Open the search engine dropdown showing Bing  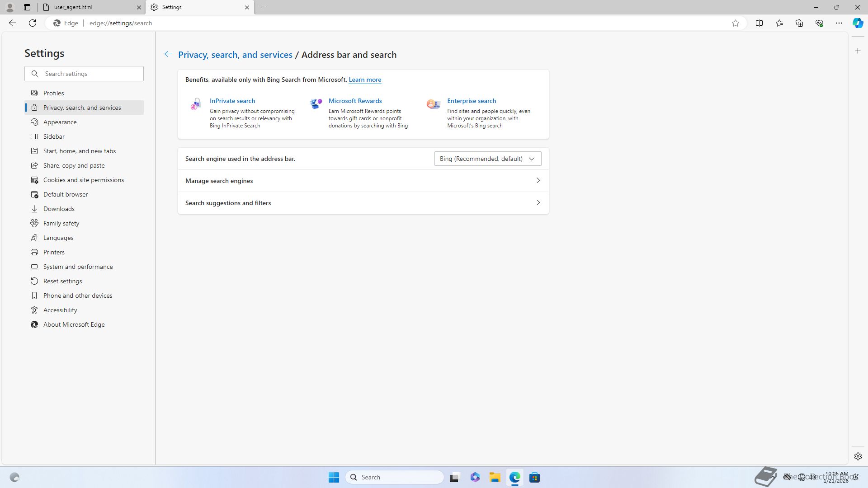(x=487, y=159)
